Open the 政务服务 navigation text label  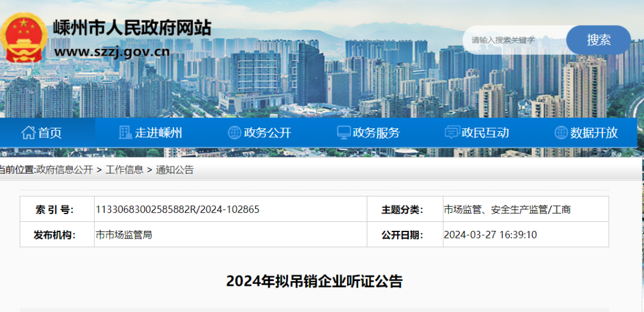(376, 132)
